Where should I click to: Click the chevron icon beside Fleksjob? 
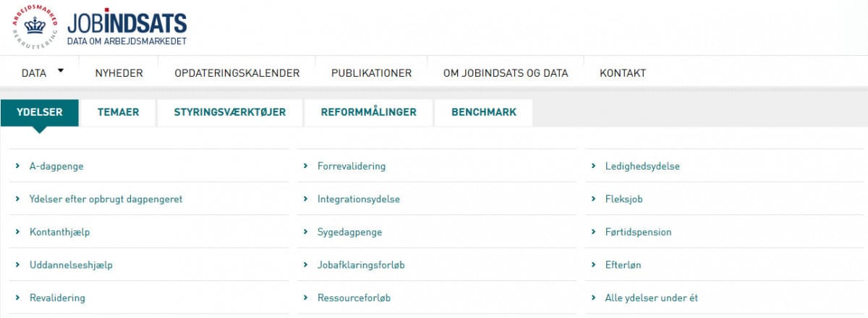coord(592,199)
